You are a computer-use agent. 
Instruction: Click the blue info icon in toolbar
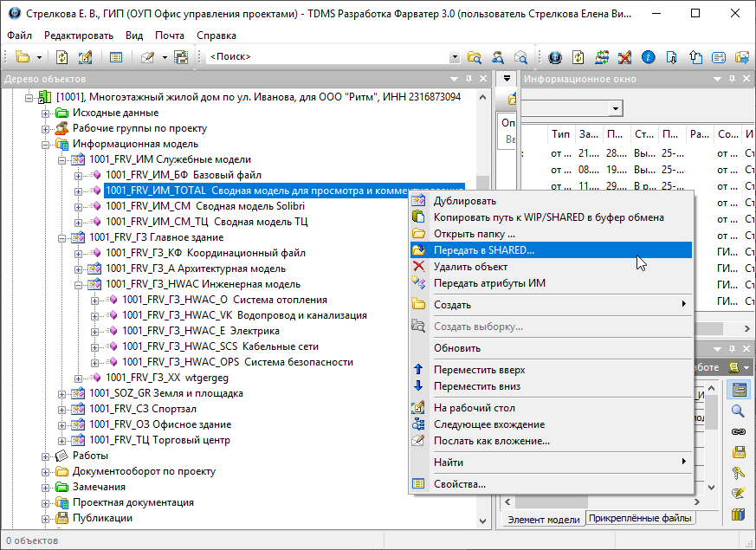tap(647, 57)
